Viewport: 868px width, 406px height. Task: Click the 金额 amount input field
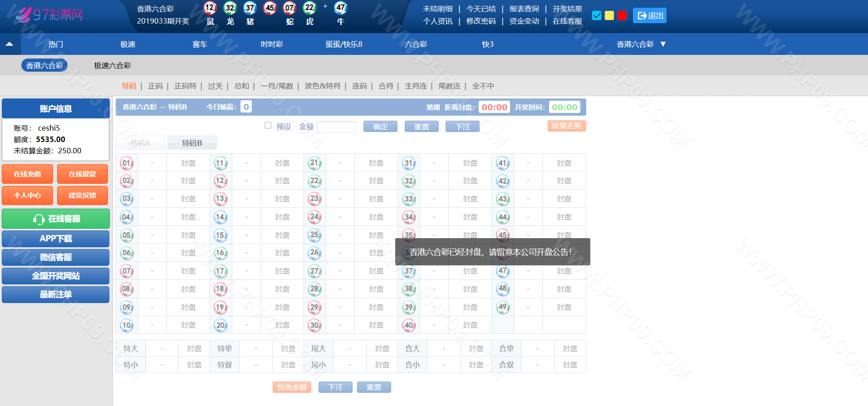point(336,127)
